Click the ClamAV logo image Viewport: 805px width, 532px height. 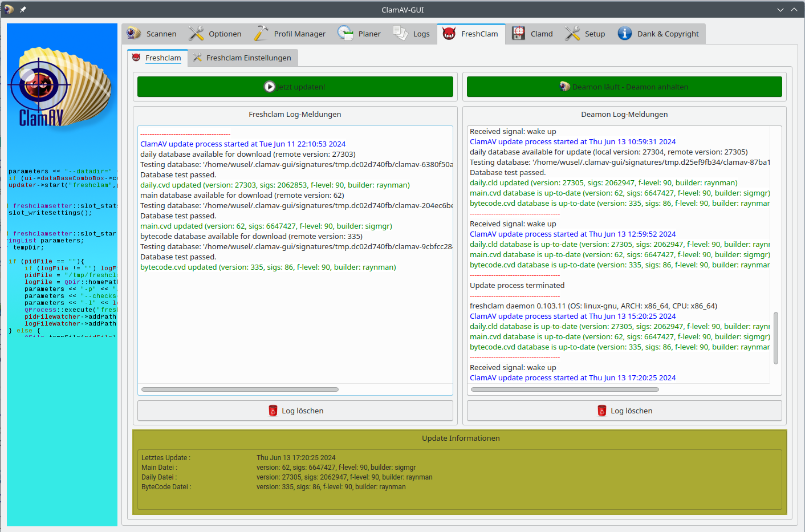tap(61, 88)
